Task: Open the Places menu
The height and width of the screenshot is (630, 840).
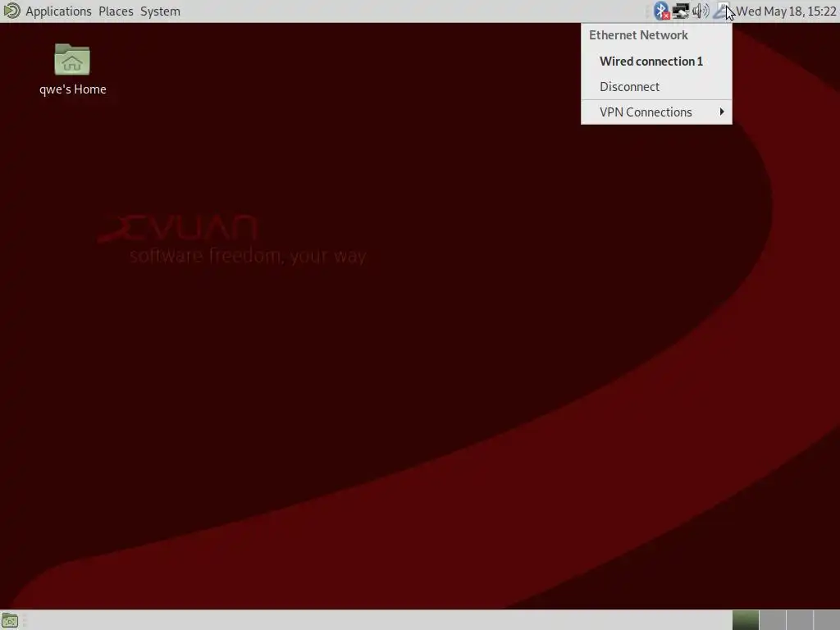Action: 116,11
